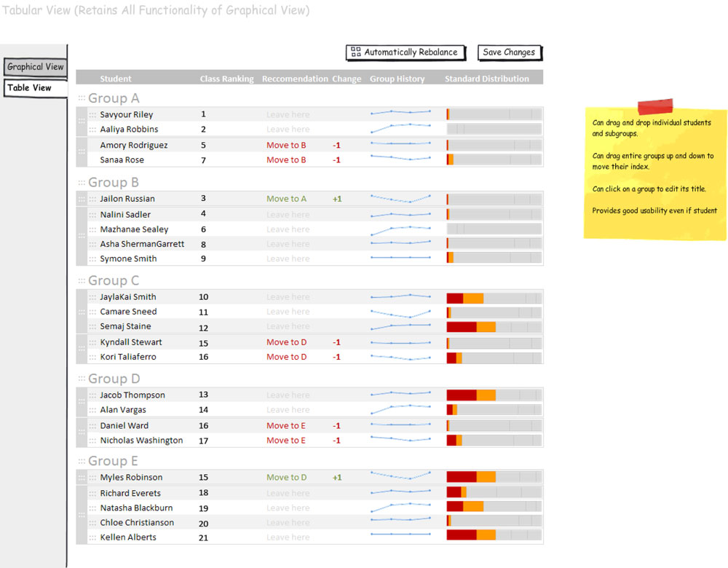Click the grid icon in Automatically Rebalance button
728x568 pixels.
[355, 52]
